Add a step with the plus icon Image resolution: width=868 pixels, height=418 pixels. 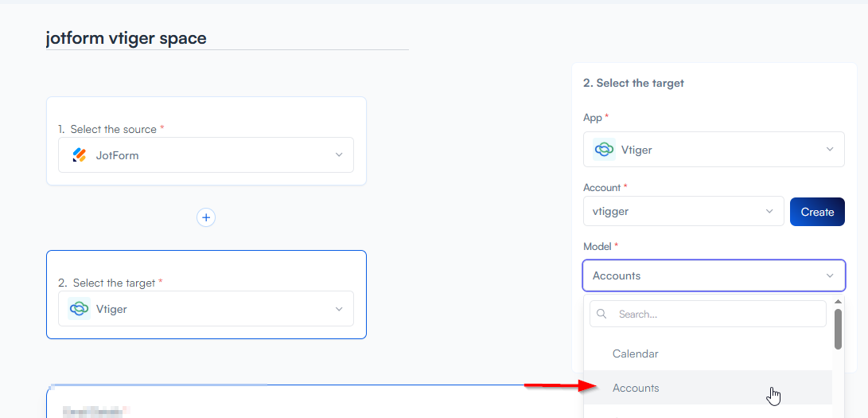[206, 217]
